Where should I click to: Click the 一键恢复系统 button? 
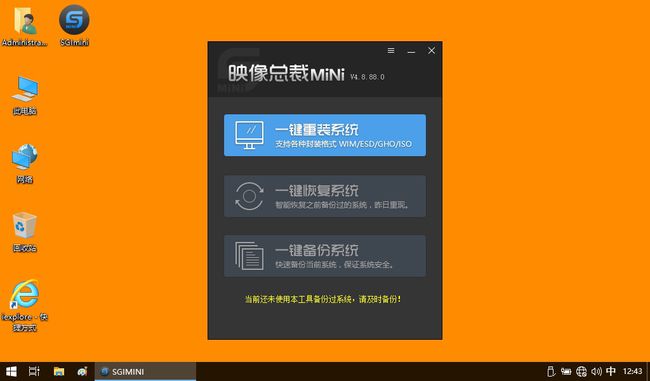(x=325, y=196)
